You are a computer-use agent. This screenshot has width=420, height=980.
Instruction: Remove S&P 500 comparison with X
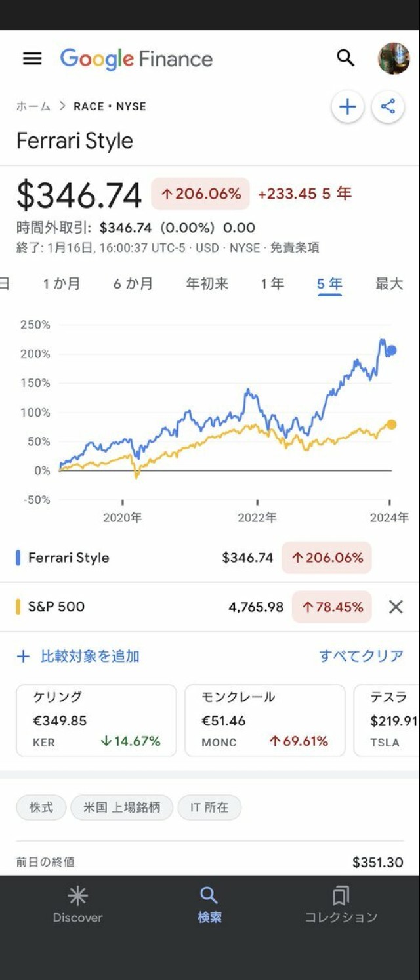tap(396, 607)
